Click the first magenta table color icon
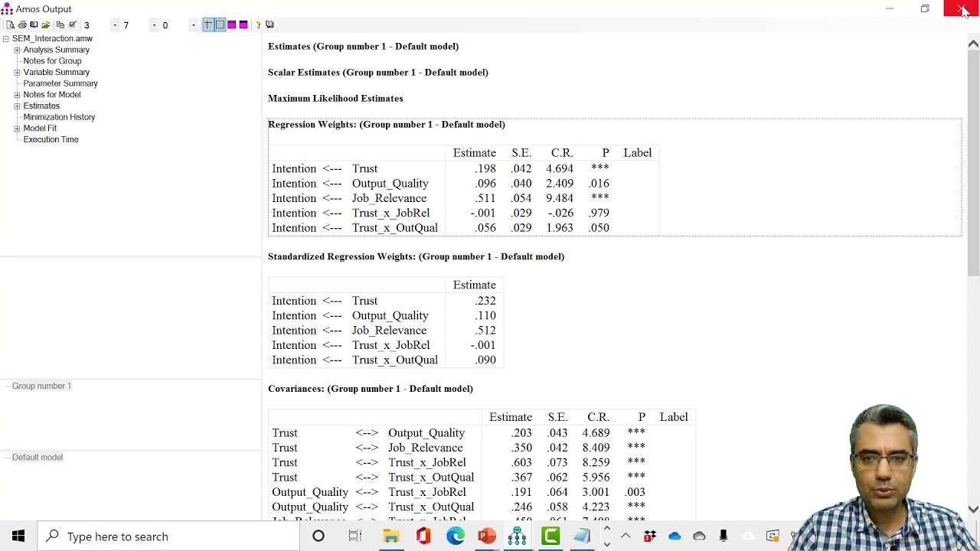Screen dimensions: 980x551 click(x=231, y=24)
